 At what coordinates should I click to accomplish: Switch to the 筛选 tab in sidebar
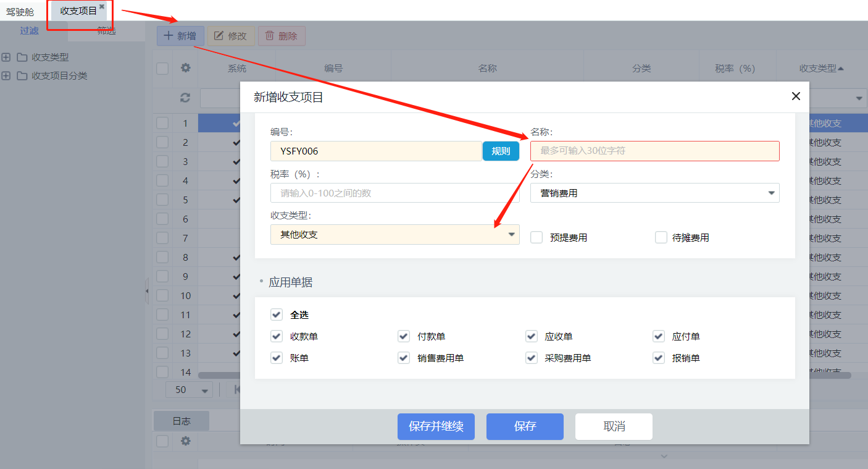click(x=106, y=31)
